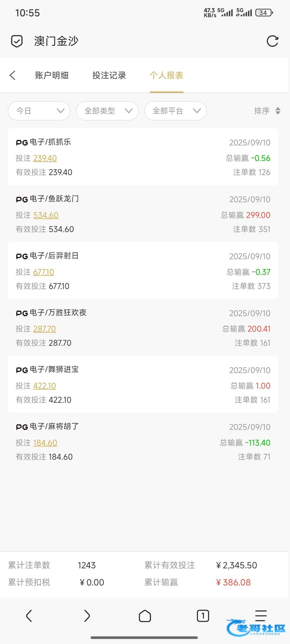Tap the browser home icon
This screenshot has height=644, width=290.
[x=145, y=616]
